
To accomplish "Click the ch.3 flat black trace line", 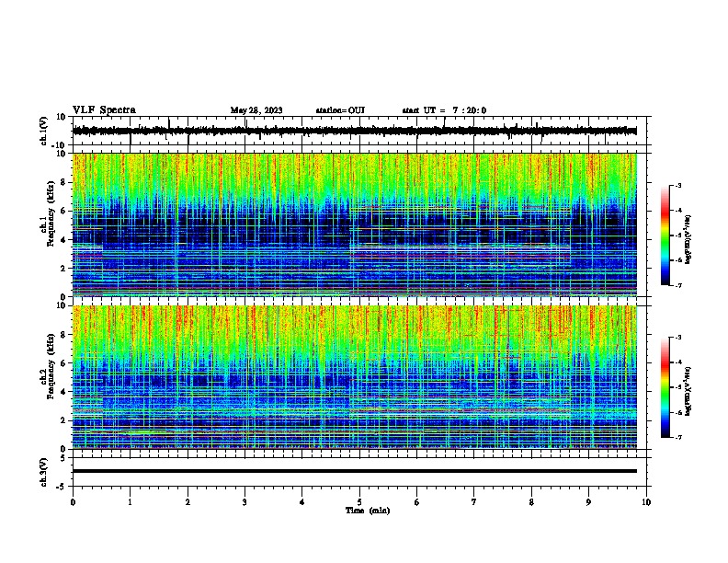I will tap(354, 471).
